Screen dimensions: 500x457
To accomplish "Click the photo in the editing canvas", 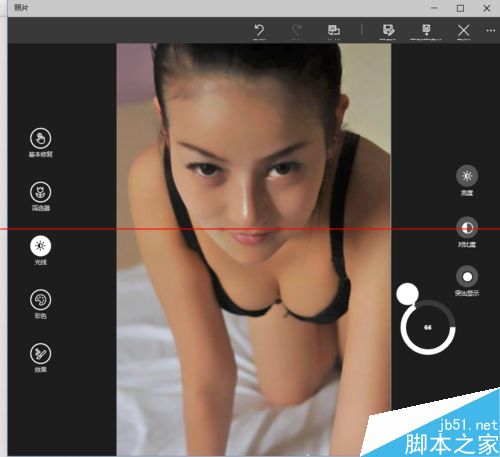I will [x=253, y=249].
